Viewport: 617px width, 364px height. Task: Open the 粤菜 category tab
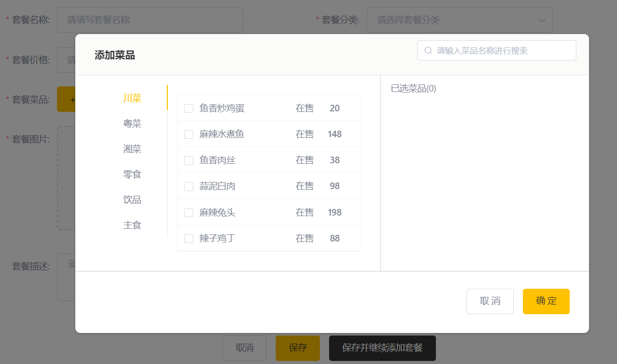[132, 124]
